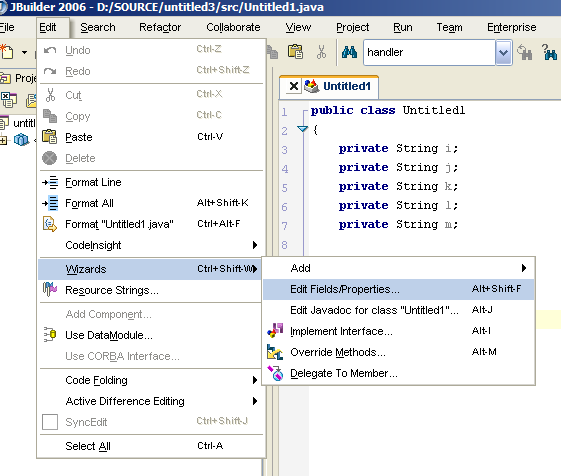Click the Format All indent icon
The image size is (561, 476).
click(x=50, y=203)
